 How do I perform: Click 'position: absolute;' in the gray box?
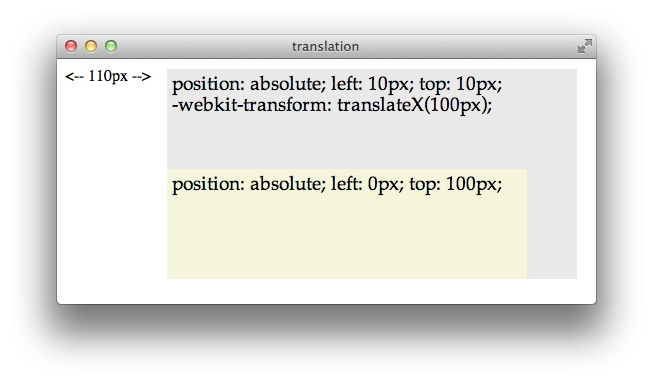click(x=249, y=85)
